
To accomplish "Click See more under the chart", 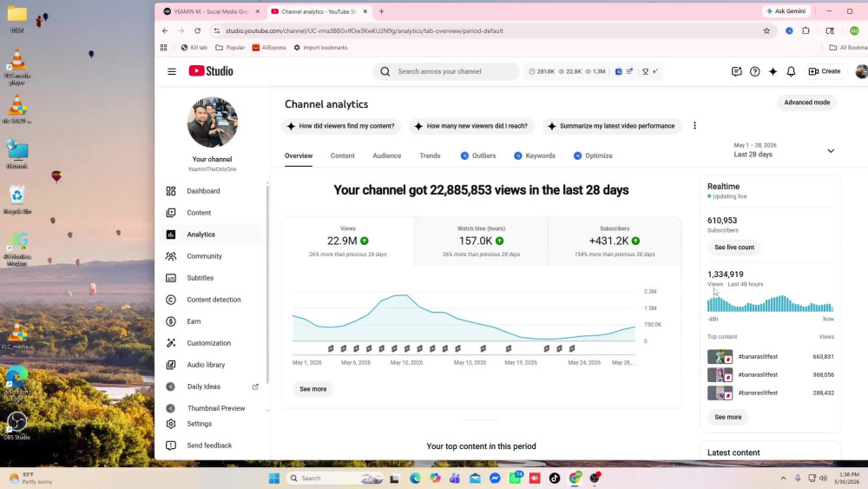I will click(x=312, y=389).
